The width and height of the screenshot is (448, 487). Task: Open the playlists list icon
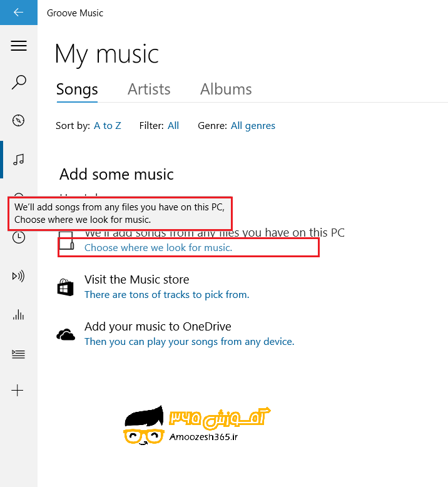18,354
